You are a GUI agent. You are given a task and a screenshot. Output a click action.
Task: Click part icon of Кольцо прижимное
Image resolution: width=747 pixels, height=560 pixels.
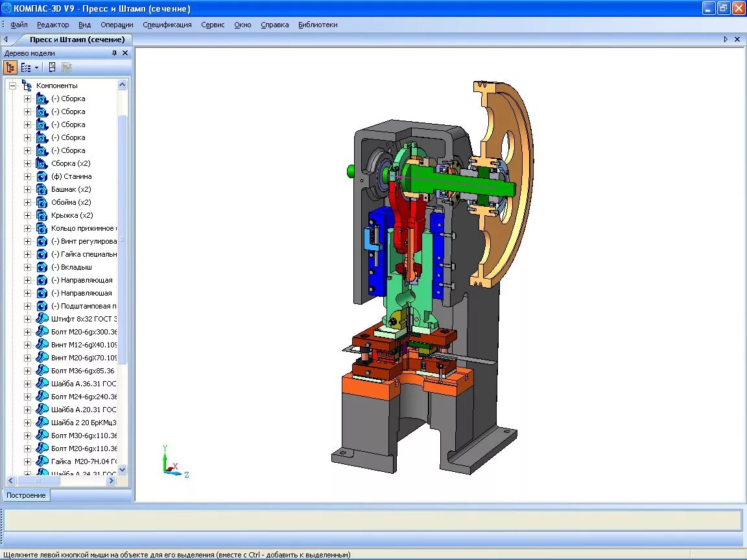[42, 228]
